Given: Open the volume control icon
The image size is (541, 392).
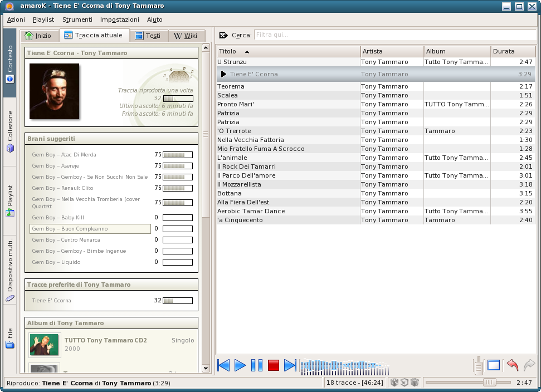Looking at the screenshot, I should click(479, 366).
